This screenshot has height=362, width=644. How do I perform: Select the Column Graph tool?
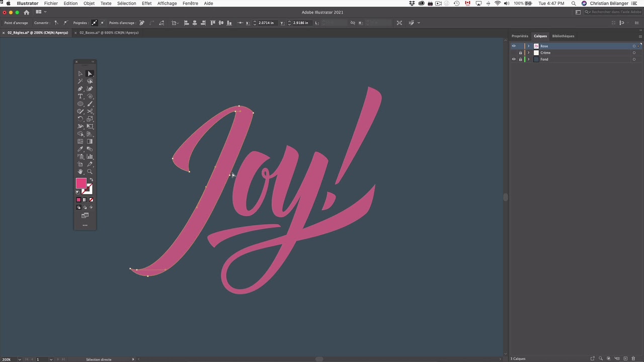[90, 156]
